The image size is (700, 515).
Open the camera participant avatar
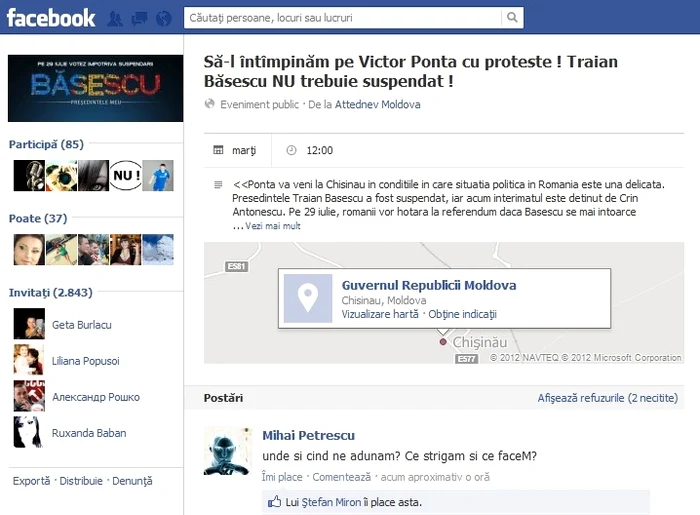[x=61, y=175]
